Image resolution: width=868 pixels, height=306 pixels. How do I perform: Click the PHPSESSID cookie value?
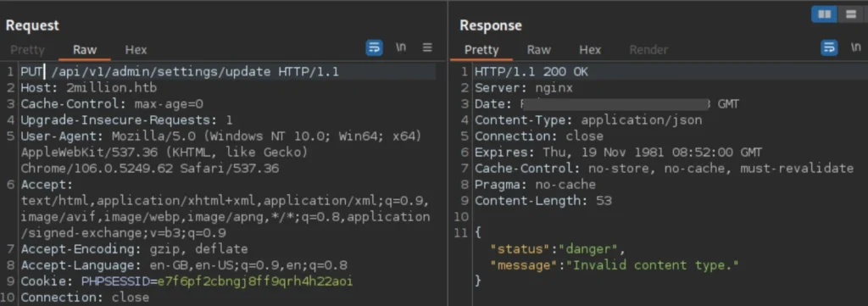click(x=255, y=281)
